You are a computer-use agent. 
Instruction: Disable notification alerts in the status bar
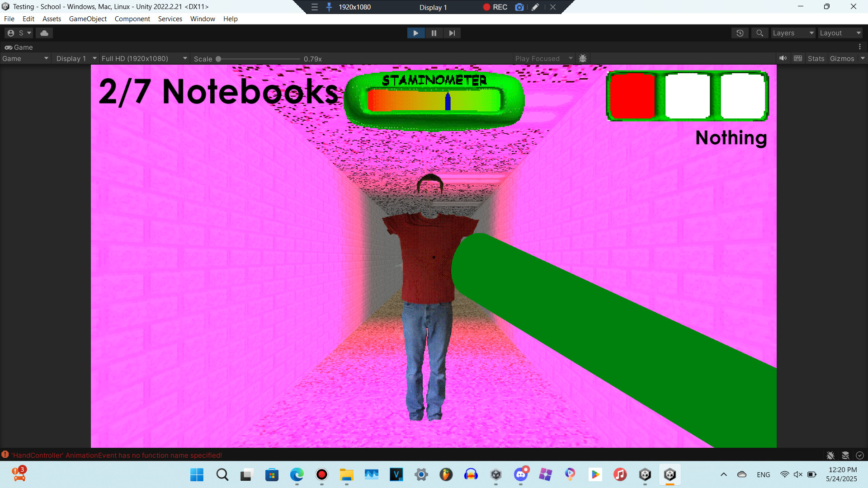click(831, 455)
